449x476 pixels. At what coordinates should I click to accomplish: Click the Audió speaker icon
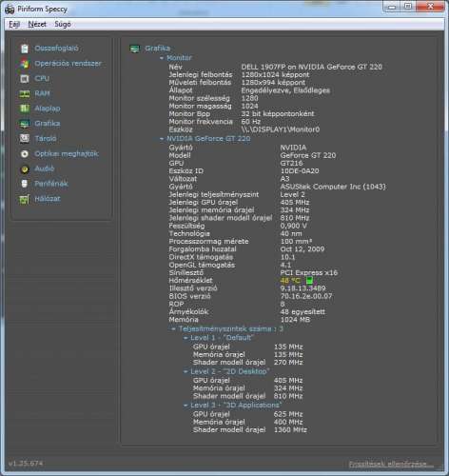tap(25, 169)
